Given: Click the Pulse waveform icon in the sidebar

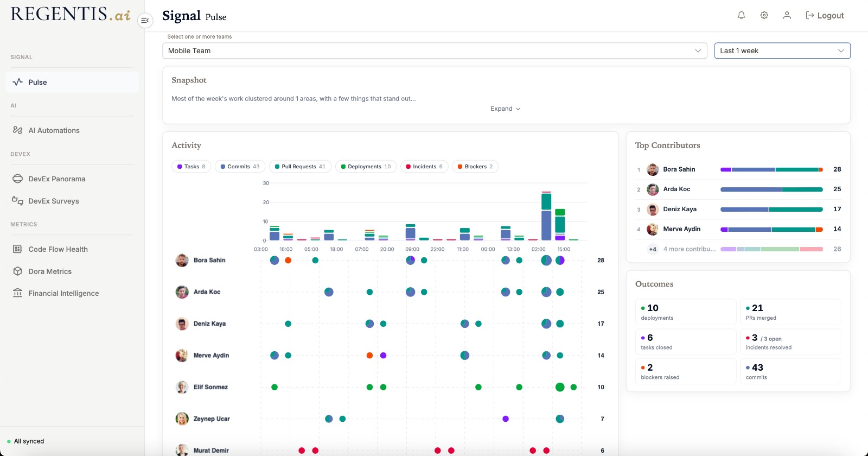Looking at the screenshot, I should [17, 82].
